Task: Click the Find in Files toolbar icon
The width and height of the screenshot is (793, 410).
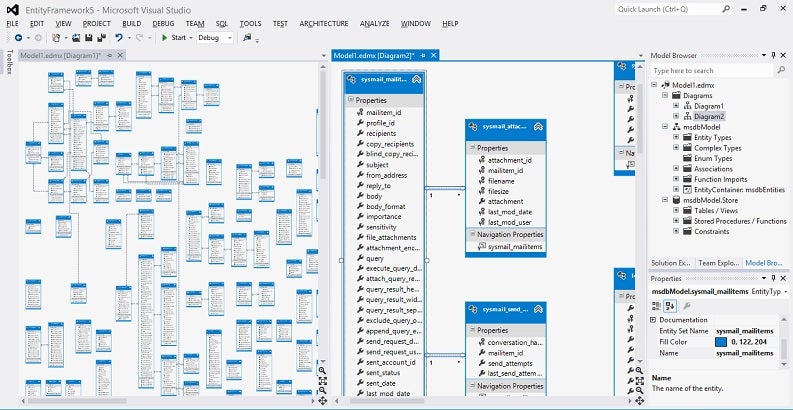Action: (247, 38)
